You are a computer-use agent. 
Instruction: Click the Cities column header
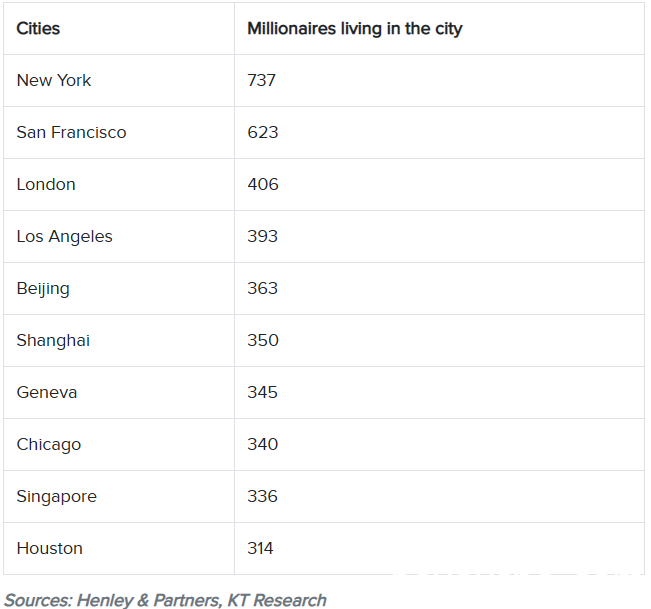[x=119, y=29]
